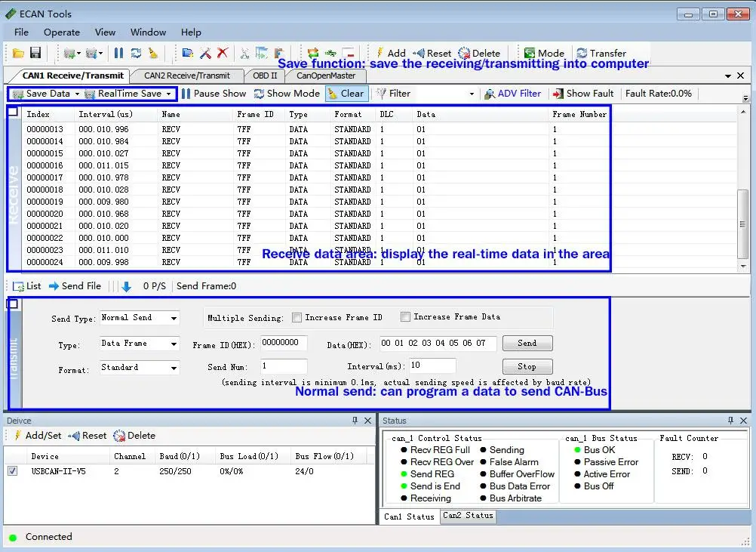This screenshot has height=552, width=756.
Task: Click the receive list vertical scrollbar thumb
Action: click(x=742, y=224)
